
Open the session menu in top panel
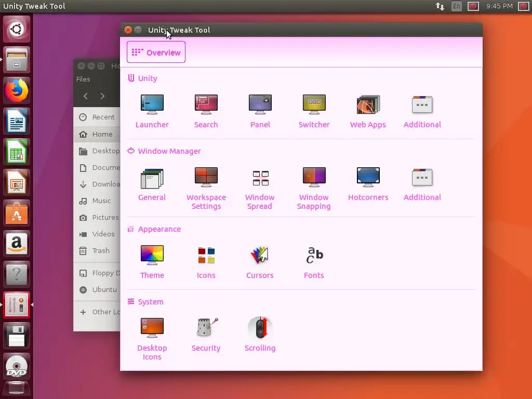tap(524, 6)
